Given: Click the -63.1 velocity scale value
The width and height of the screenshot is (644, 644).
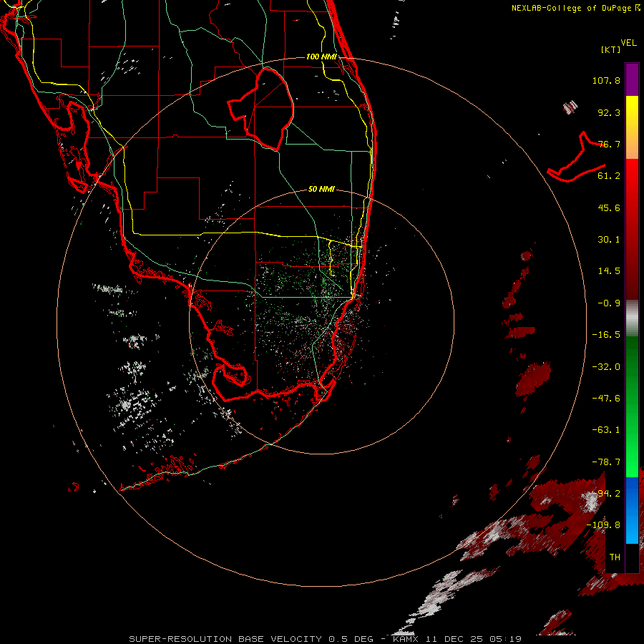Looking at the screenshot, I should (606, 430).
